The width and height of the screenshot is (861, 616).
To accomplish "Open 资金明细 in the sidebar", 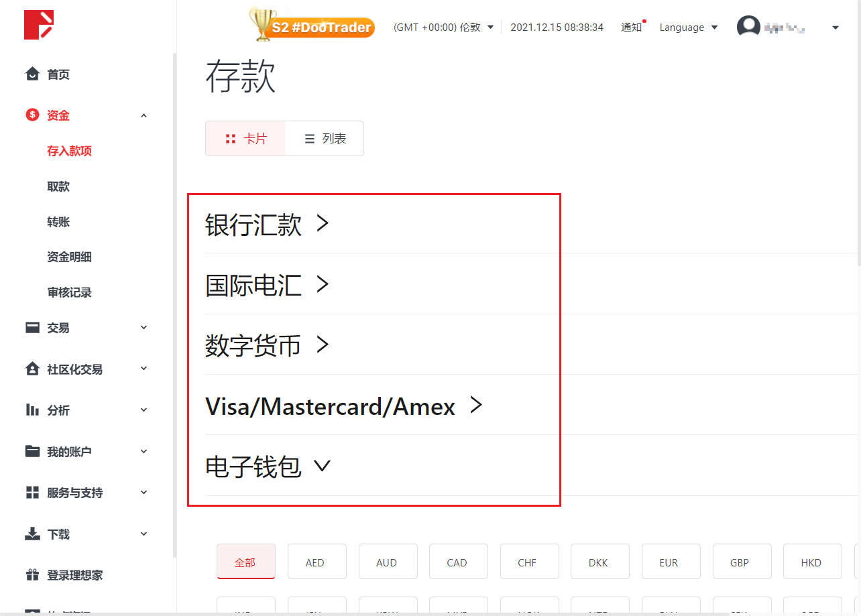I will click(69, 257).
